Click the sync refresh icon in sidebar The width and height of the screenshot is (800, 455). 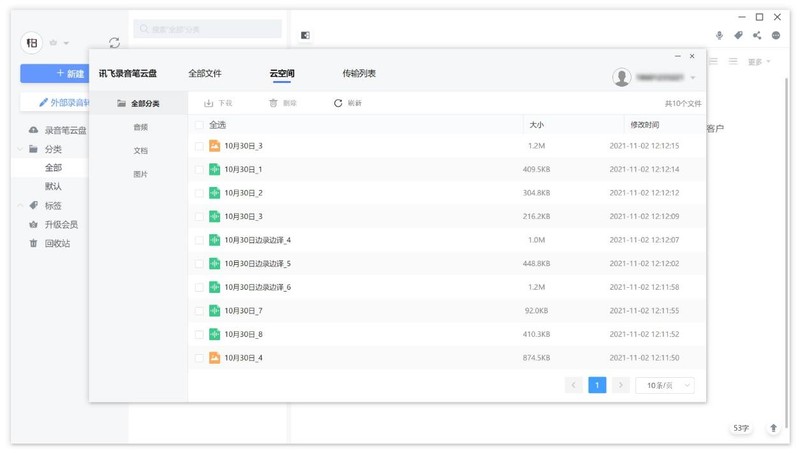(114, 43)
